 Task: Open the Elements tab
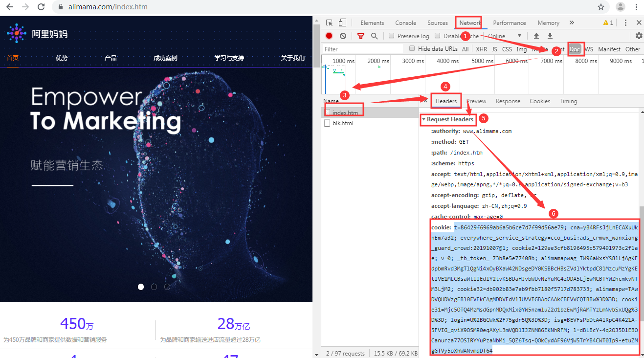click(x=372, y=22)
